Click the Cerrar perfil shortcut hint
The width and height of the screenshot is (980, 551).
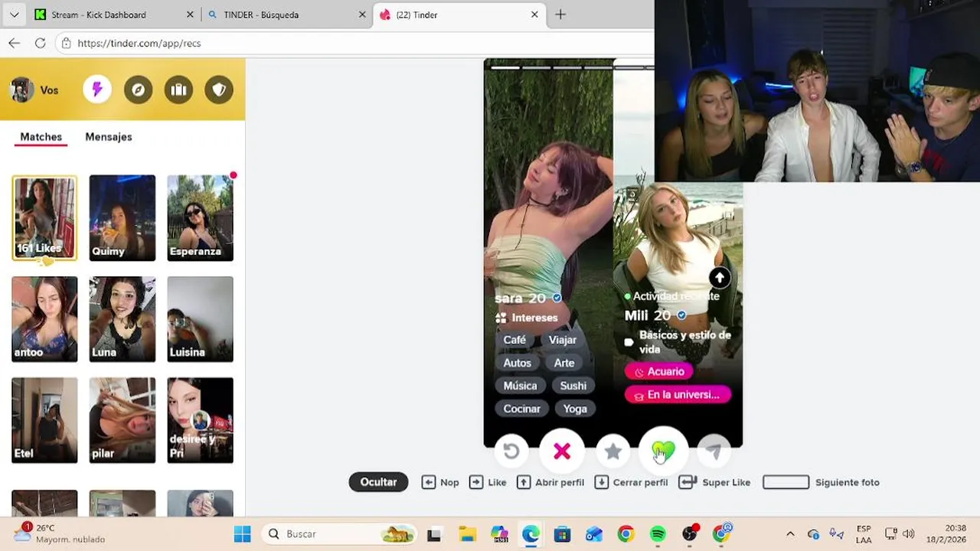pyautogui.click(x=631, y=482)
